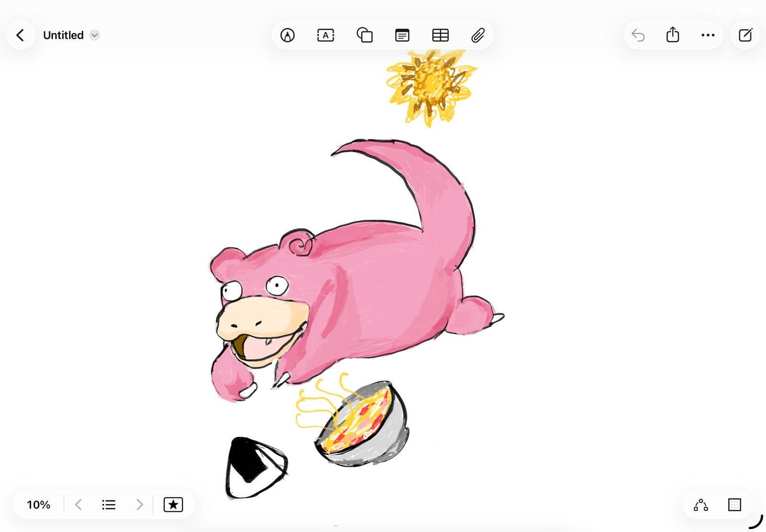Screen dimensions: 766x532
Task: Undo the last stroke
Action: click(x=638, y=35)
